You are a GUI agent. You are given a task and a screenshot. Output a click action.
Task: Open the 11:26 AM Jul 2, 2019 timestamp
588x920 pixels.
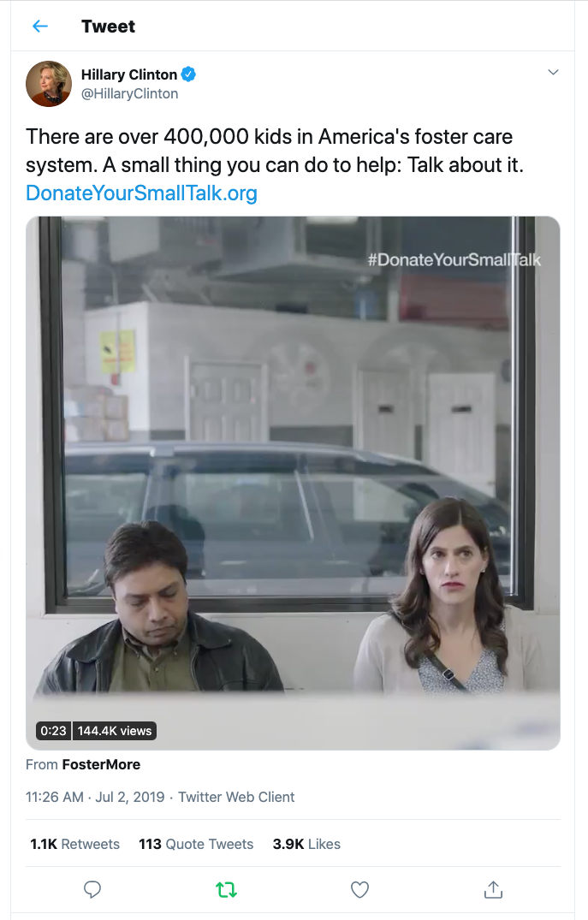(95, 797)
